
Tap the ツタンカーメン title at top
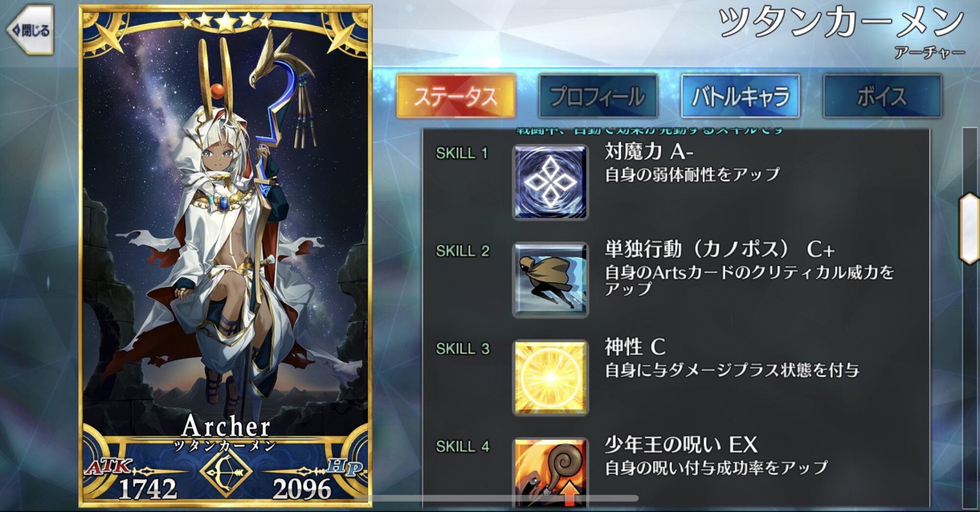841,23
